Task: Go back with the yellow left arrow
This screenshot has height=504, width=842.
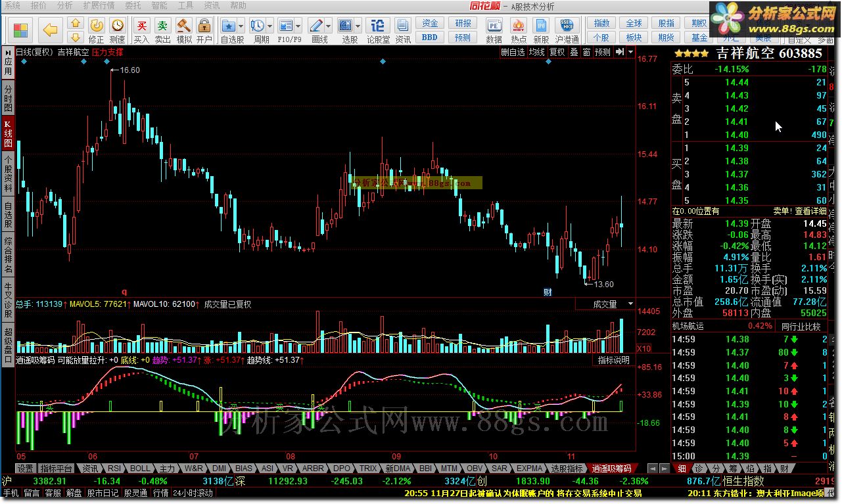Action: pos(51,30)
